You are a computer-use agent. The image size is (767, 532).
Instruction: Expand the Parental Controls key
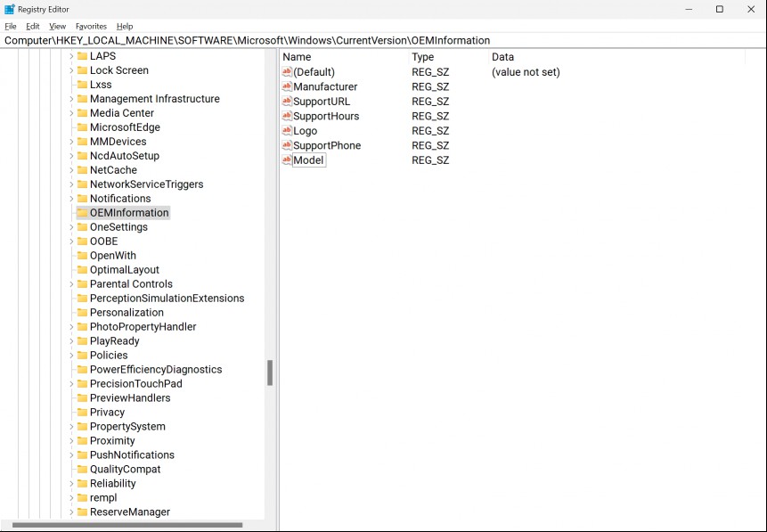tap(71, 284)
